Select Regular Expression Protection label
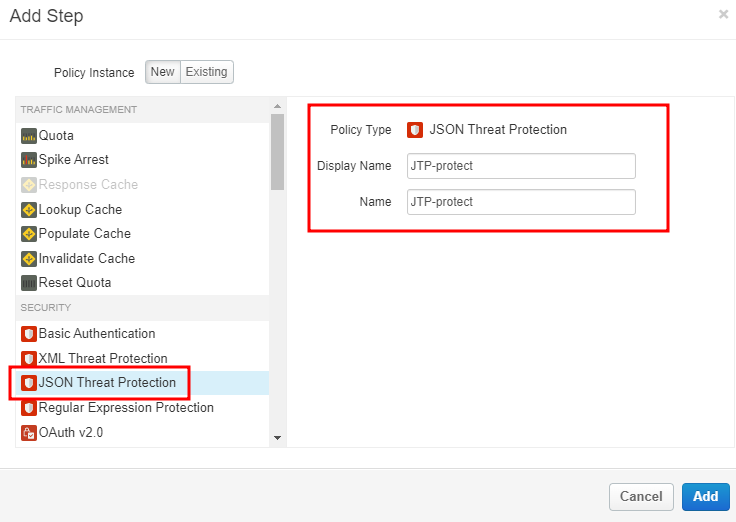 [126, 407]
